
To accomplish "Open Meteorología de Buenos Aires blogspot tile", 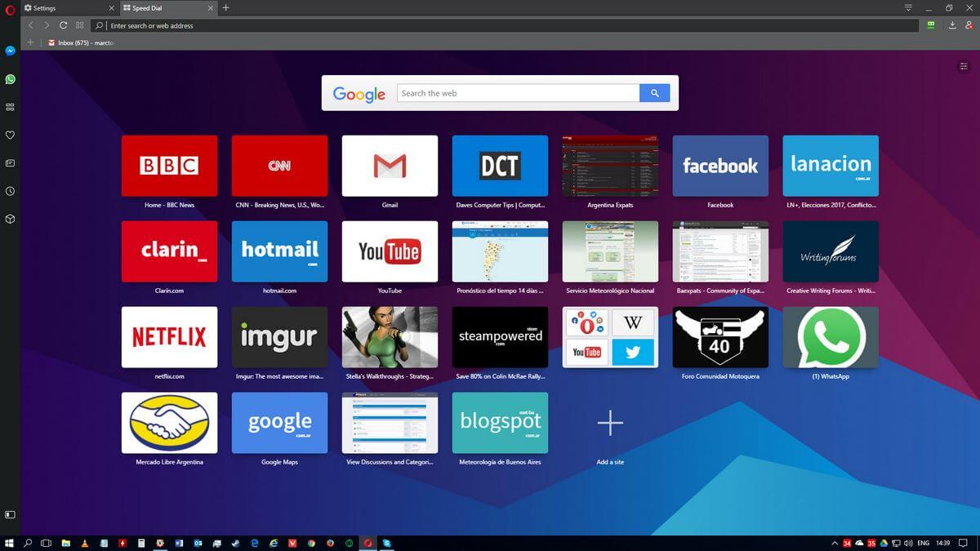I will point(500,423).
